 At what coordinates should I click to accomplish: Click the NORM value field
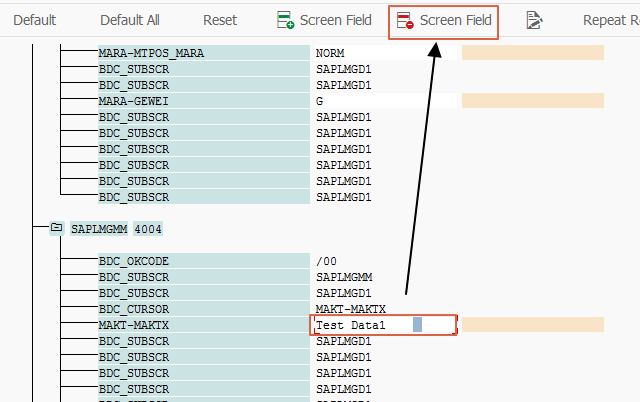pos(385,53)
